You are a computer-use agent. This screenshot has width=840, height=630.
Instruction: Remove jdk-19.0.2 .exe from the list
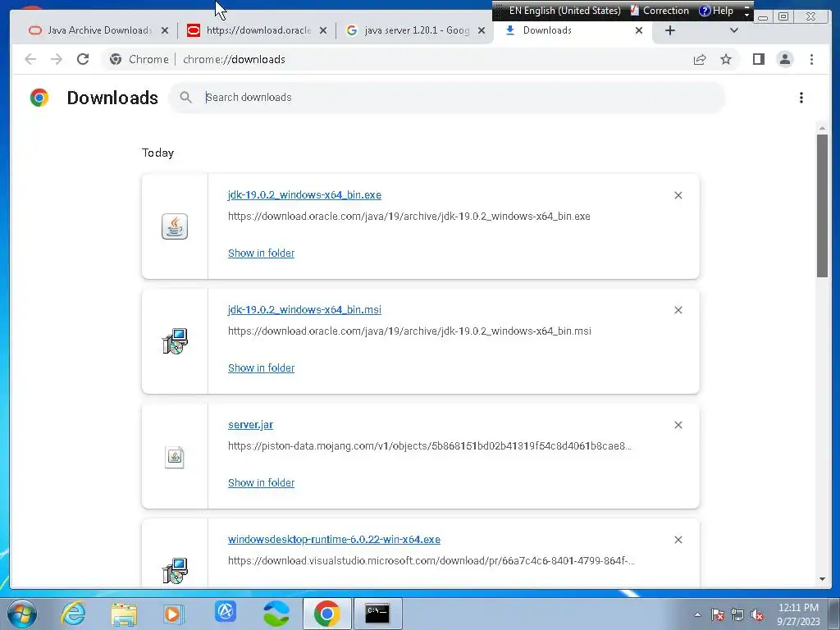[678, 195]
